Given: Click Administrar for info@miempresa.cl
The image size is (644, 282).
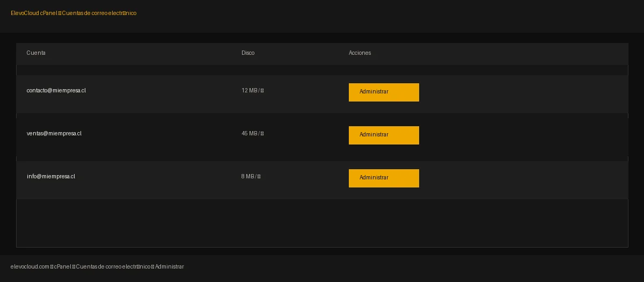Looking at the screenshot, I should [384, 178].
